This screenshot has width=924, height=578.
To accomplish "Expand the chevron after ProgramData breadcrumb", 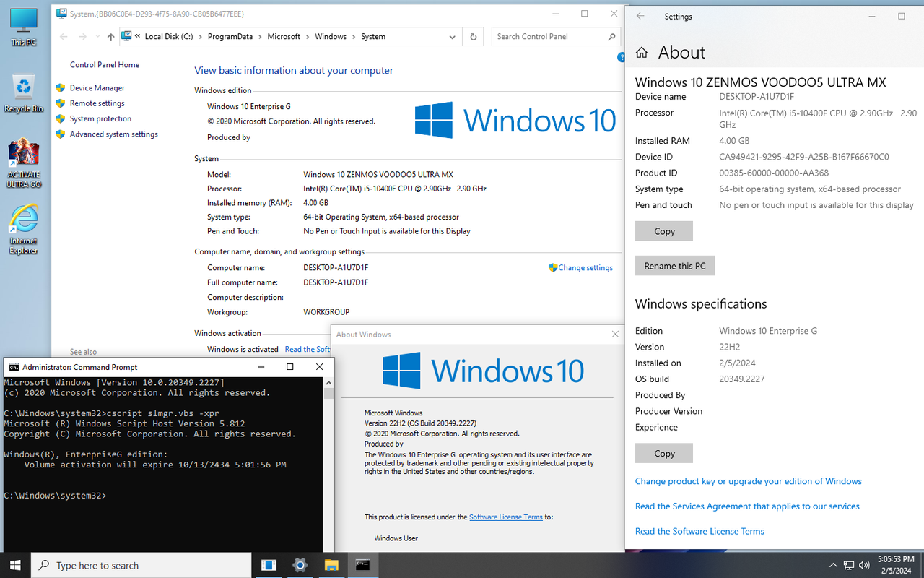I will [x=261, y=37].
